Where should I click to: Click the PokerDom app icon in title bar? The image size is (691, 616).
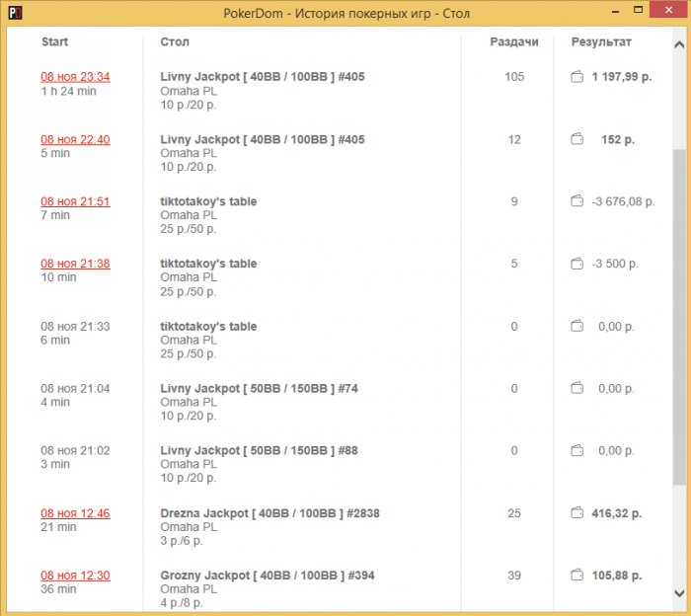13,13
